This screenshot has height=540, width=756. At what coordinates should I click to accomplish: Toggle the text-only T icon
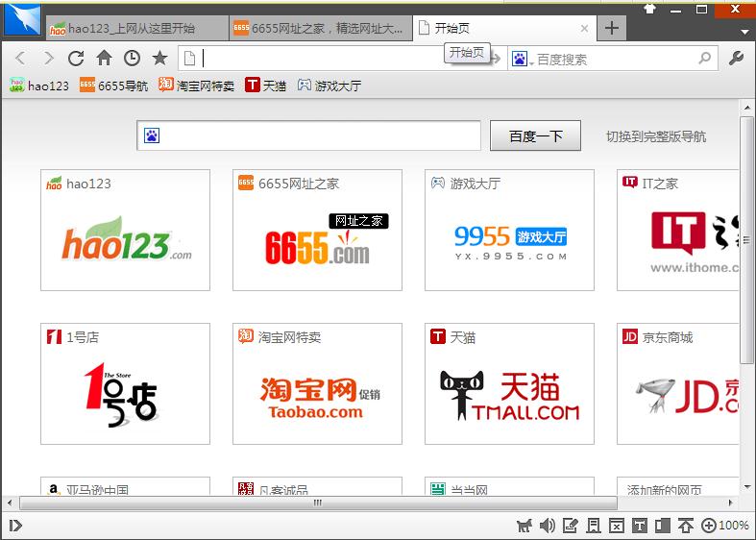(640, 526)
